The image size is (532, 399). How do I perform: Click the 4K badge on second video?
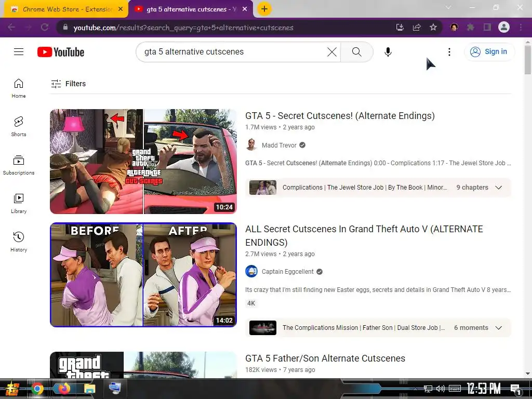coord(251,303)
